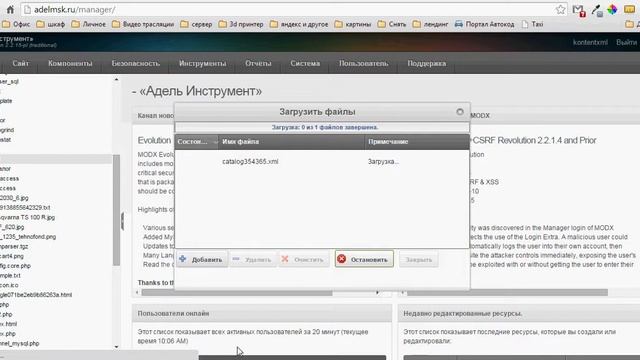The image size is (640, 360).
Task: Open the Сайт menu
Action: pyautogui.click(x=20, y=63)
